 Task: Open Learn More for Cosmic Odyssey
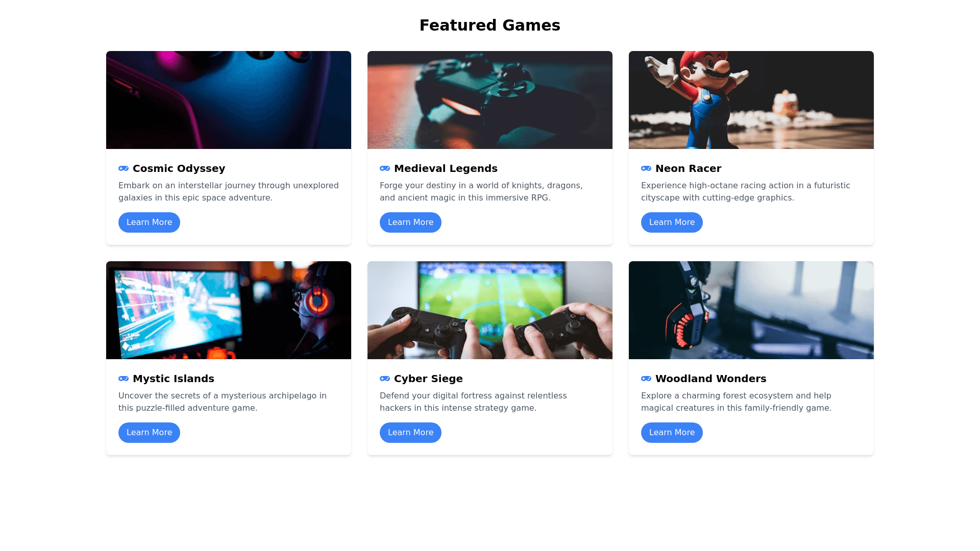pos(149,222)
